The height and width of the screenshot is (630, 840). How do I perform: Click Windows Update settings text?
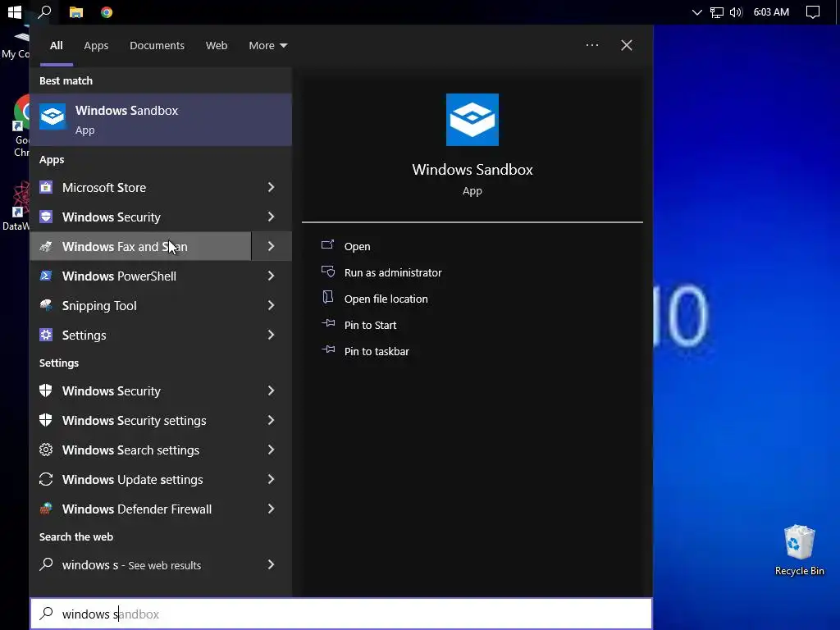tap(132, 479)
